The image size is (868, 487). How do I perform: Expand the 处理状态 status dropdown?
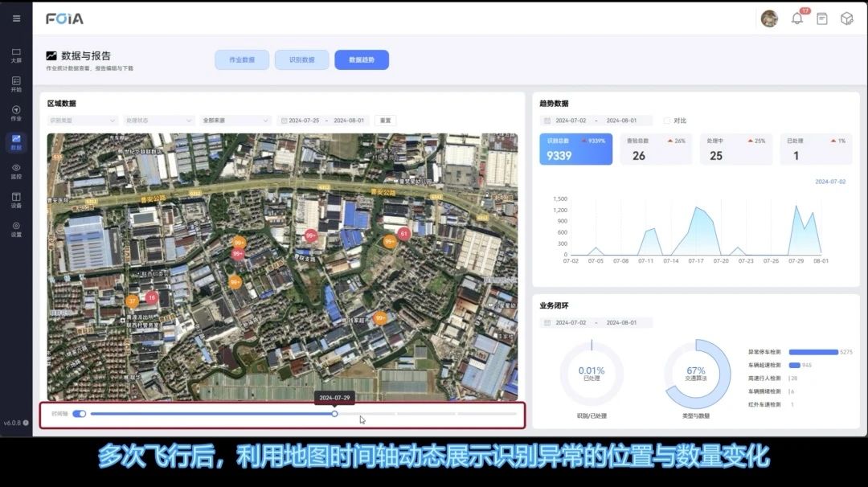pyautogui.click(x=158, y=121)
